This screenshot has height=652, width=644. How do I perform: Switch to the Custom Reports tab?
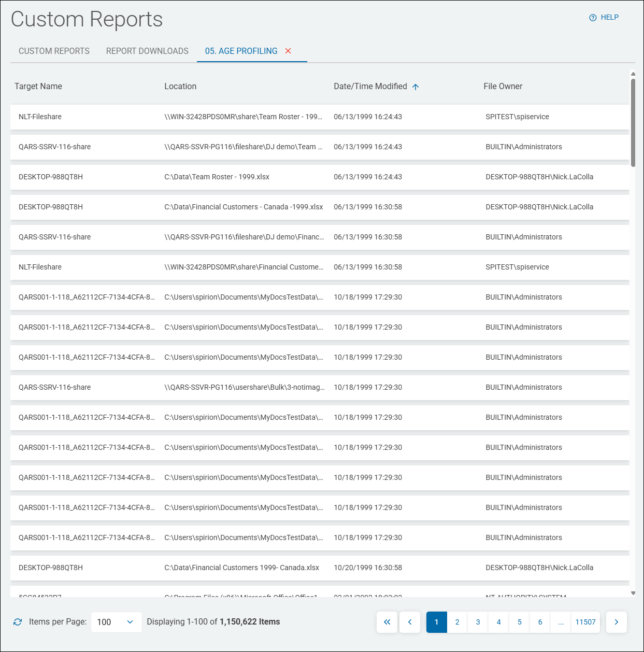pyautogui.click(x=53, y=51)
